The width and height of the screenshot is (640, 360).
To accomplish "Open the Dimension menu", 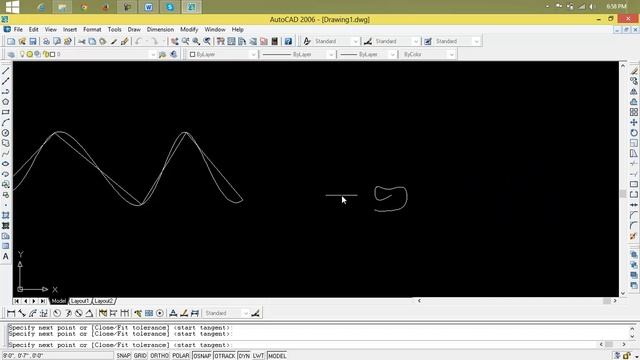I will [x=160, y=29].
